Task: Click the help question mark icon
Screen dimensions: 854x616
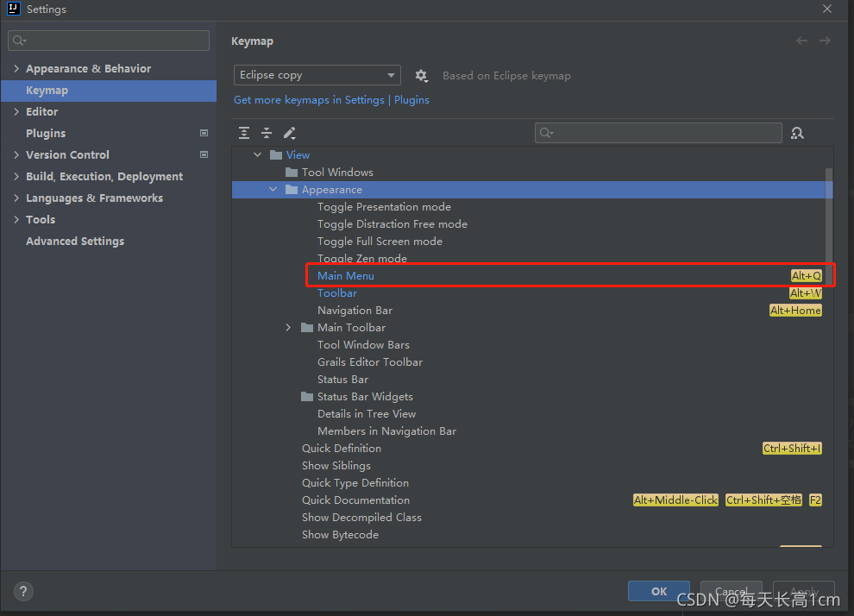Action: (x=23, y=592)
